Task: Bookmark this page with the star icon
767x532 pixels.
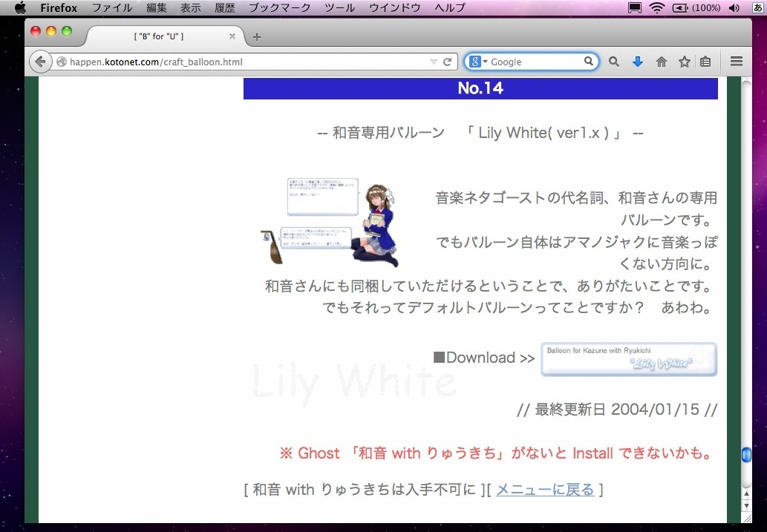Action: [x=685, y=62]
